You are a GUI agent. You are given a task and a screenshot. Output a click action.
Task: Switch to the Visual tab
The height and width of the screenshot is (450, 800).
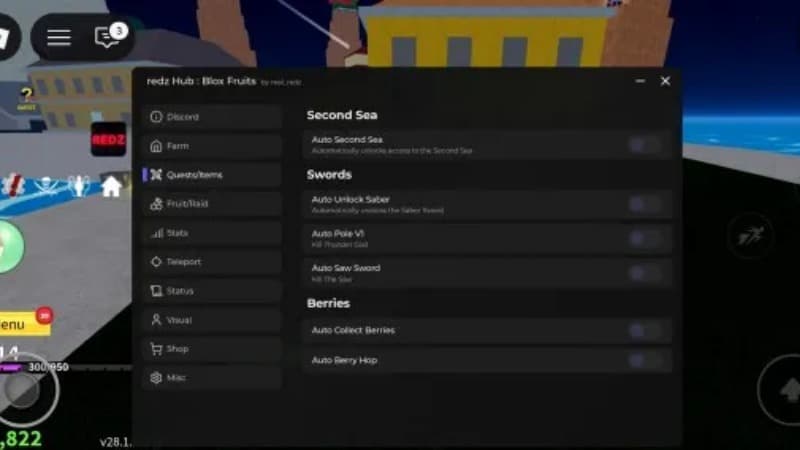click(x=212, y=320)
